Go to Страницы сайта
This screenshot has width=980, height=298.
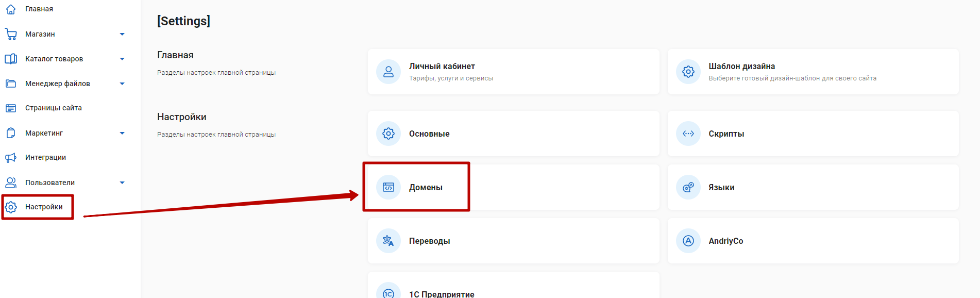coord(54,108)
